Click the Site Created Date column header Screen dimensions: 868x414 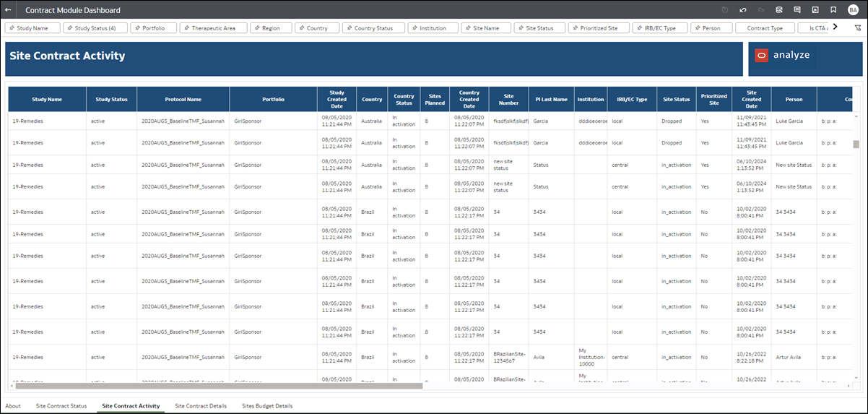coord(751,99)
